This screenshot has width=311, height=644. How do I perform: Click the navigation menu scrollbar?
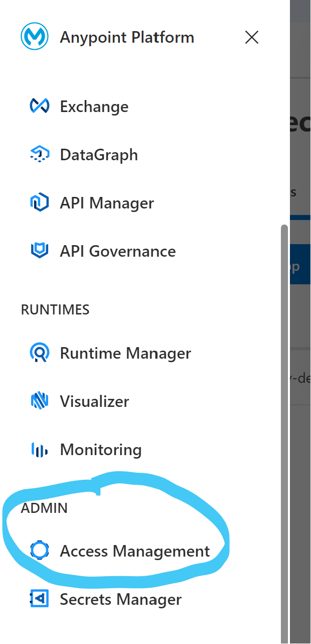coord(284,434)
